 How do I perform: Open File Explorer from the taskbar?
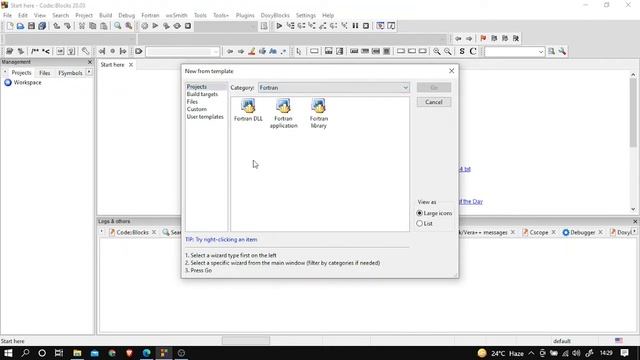coord(77,353)
